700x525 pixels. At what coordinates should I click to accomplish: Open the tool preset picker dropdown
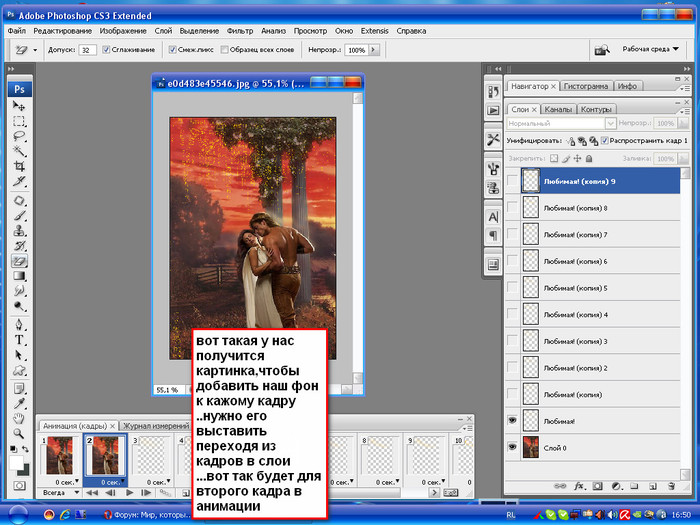point(35,50)
